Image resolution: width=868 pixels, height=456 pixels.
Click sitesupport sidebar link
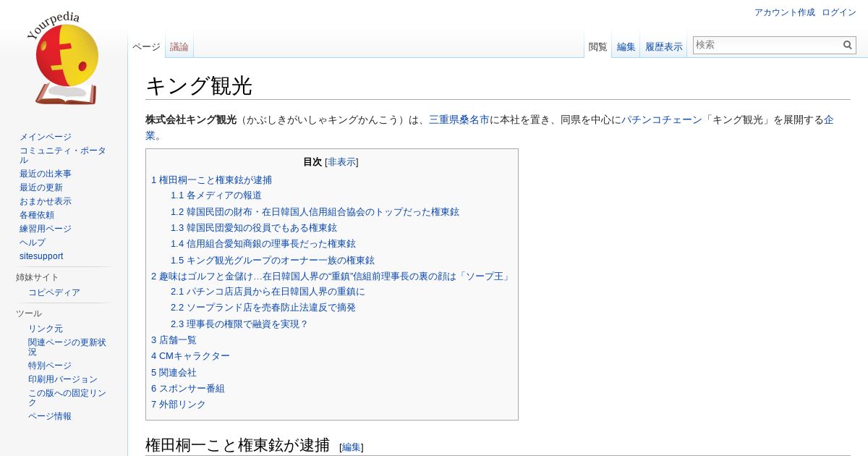(41, 256)
